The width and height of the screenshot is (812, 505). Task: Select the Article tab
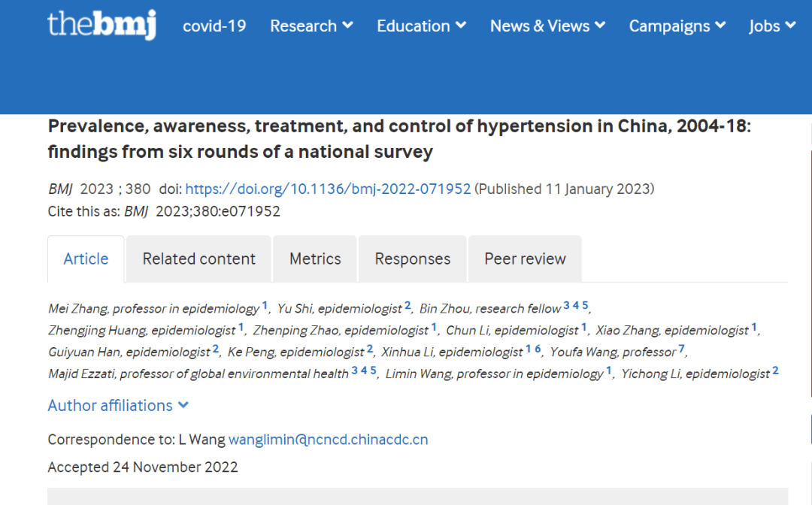(86, 258)
